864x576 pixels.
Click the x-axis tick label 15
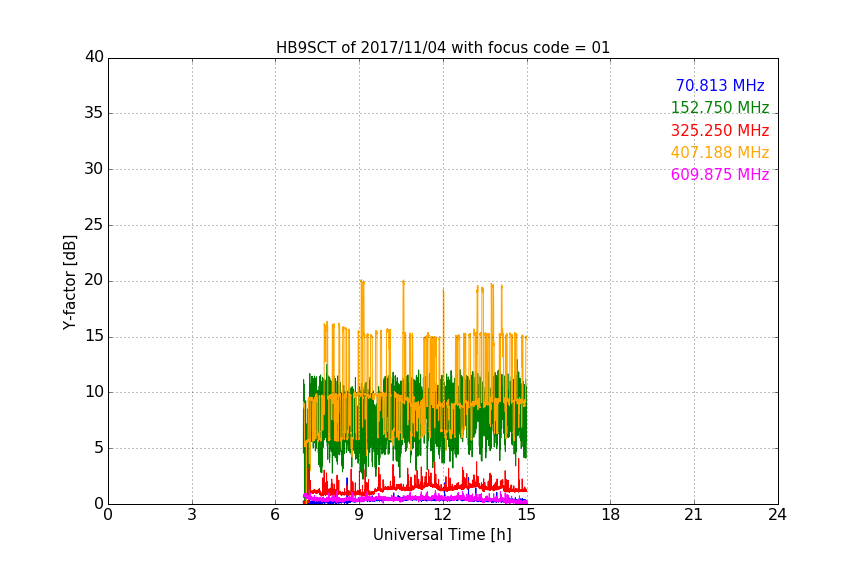pyautogui.click(x=527, y=515)
